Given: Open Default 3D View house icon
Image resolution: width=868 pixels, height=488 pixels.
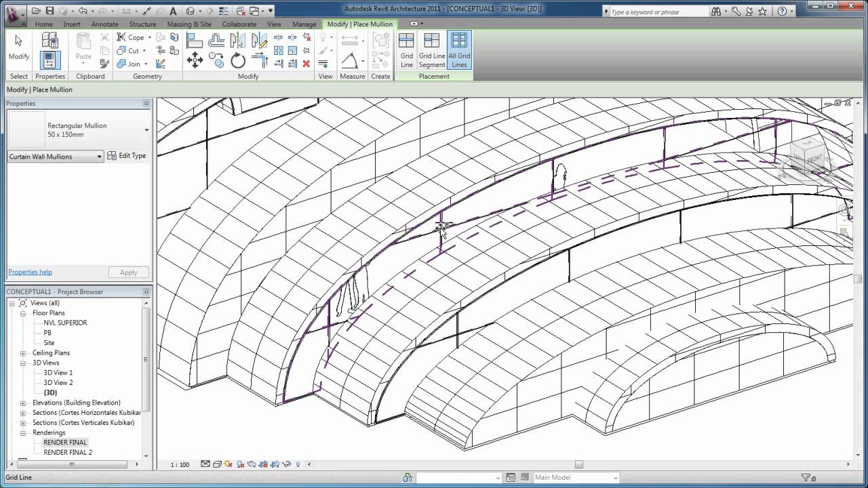Looking at the screenshot, I should point(191,11).
